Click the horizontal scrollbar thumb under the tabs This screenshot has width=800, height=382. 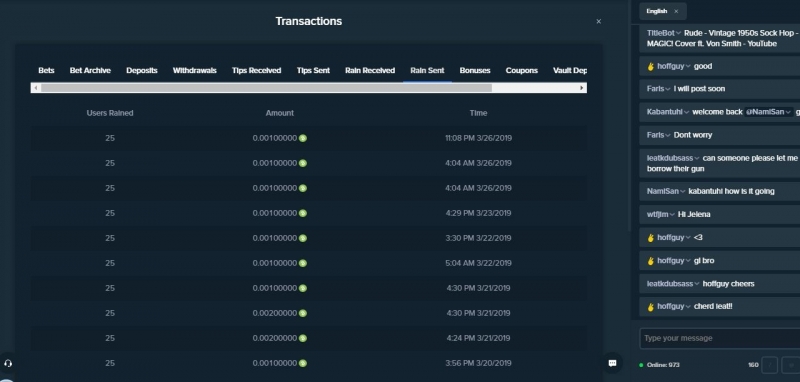click(266, 88)
